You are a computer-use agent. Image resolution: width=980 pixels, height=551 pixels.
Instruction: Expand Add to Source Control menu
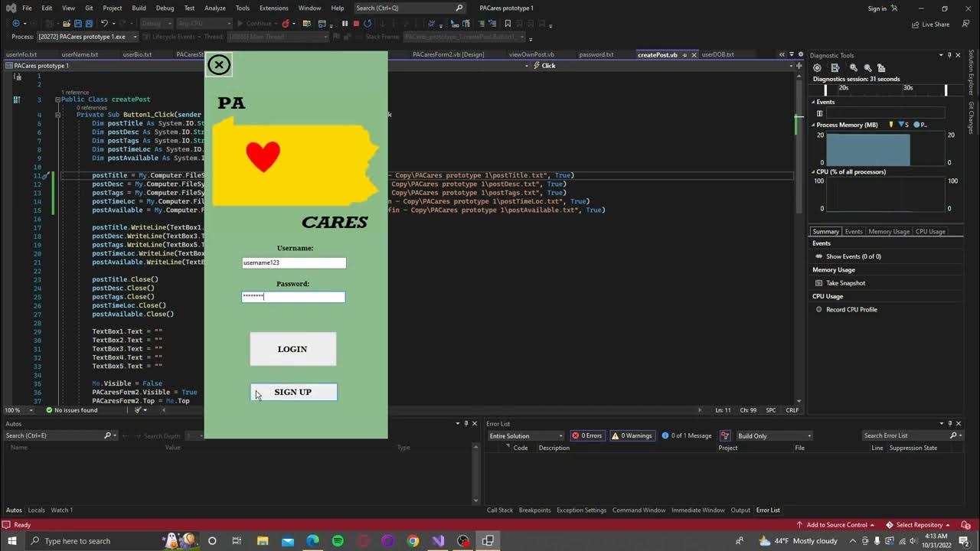tap(837, 525)
